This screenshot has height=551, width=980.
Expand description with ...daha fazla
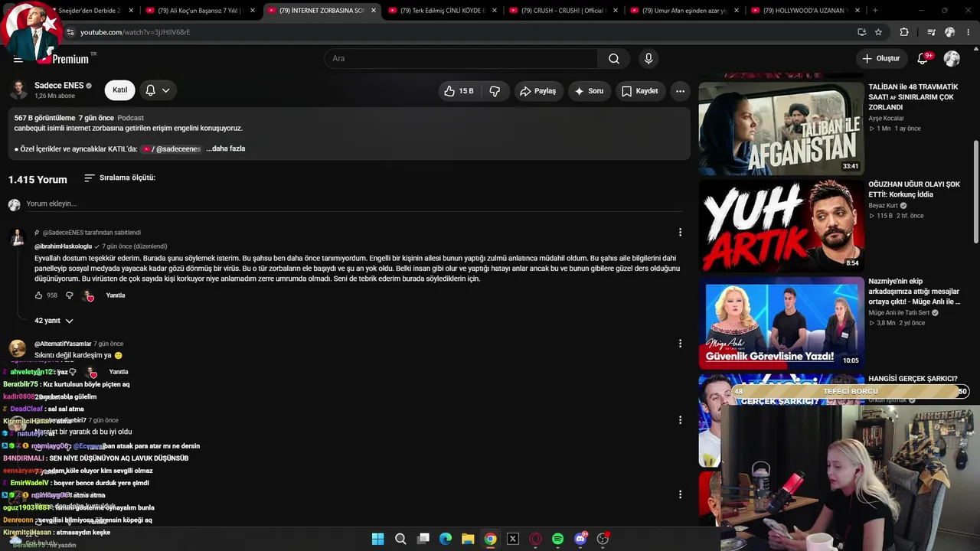click(x=226, y=148)
